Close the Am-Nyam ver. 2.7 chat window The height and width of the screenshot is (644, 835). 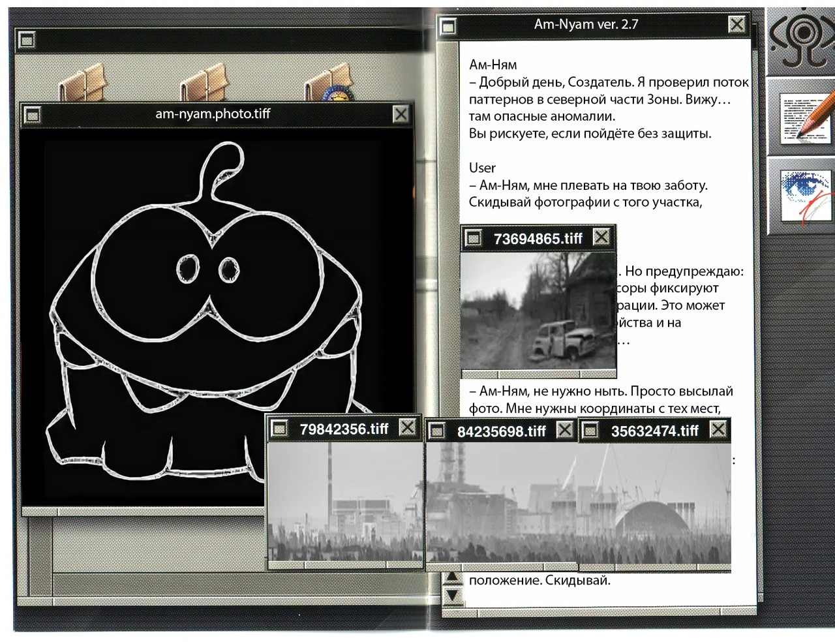[x=737, y=25]
